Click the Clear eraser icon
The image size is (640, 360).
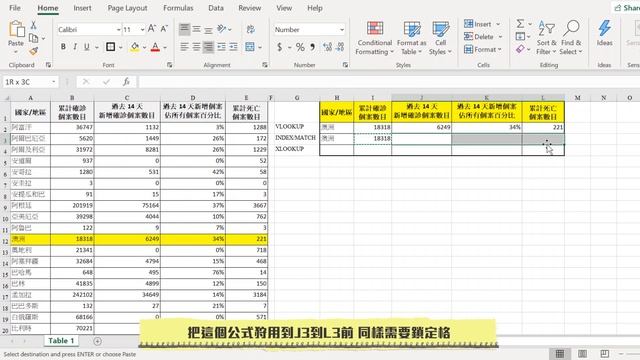520,49
